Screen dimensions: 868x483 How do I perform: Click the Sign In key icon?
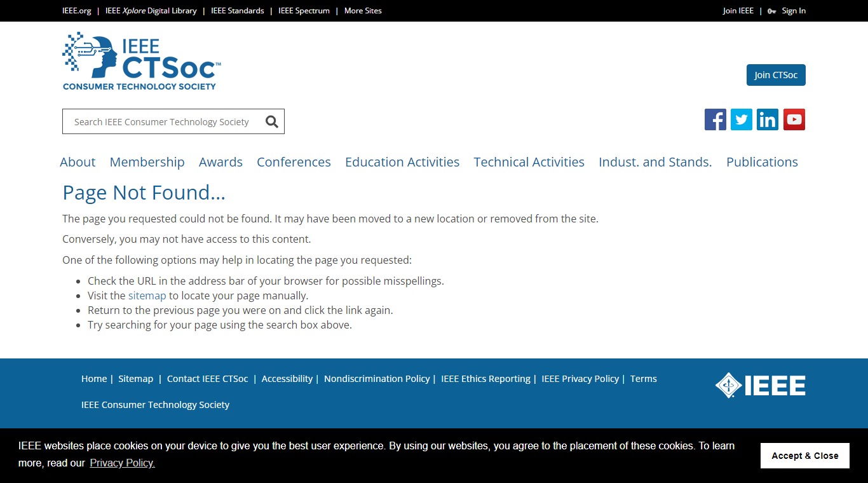coord(771,11)
